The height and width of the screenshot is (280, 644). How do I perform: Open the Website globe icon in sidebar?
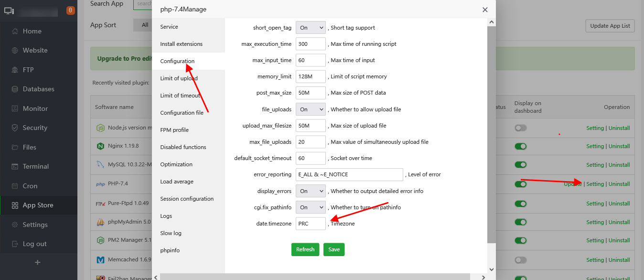point(14,50)
